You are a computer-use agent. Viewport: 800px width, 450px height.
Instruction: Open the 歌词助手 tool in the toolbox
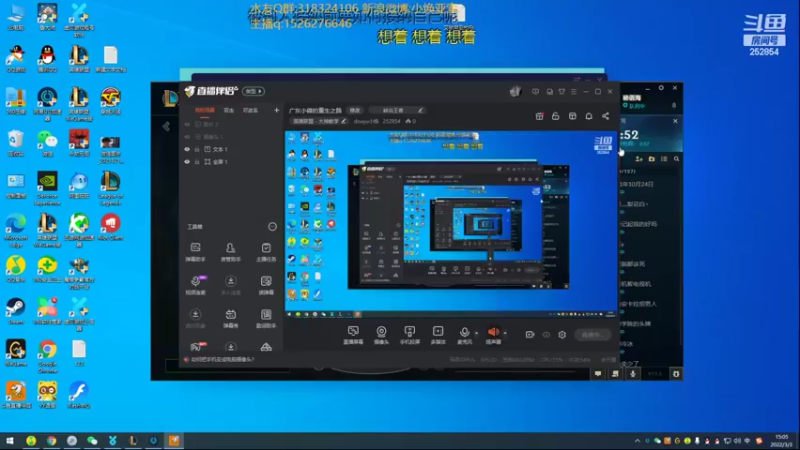[266, 318]
